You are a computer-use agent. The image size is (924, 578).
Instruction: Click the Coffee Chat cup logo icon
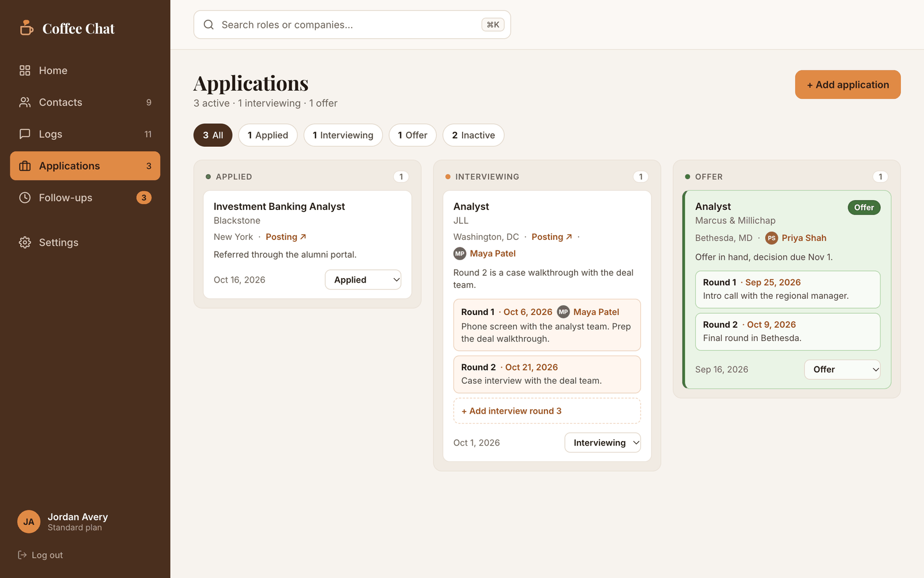pos(27,28)
